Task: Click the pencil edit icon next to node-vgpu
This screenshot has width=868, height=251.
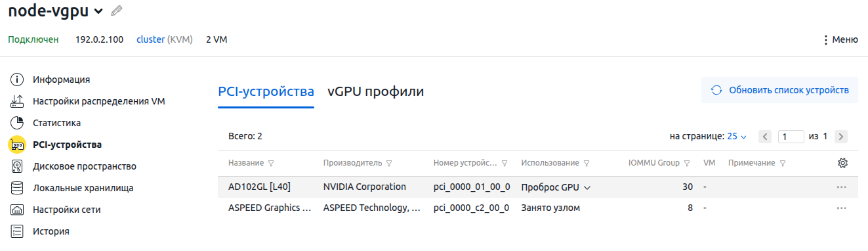Action: tap(117, 11)
